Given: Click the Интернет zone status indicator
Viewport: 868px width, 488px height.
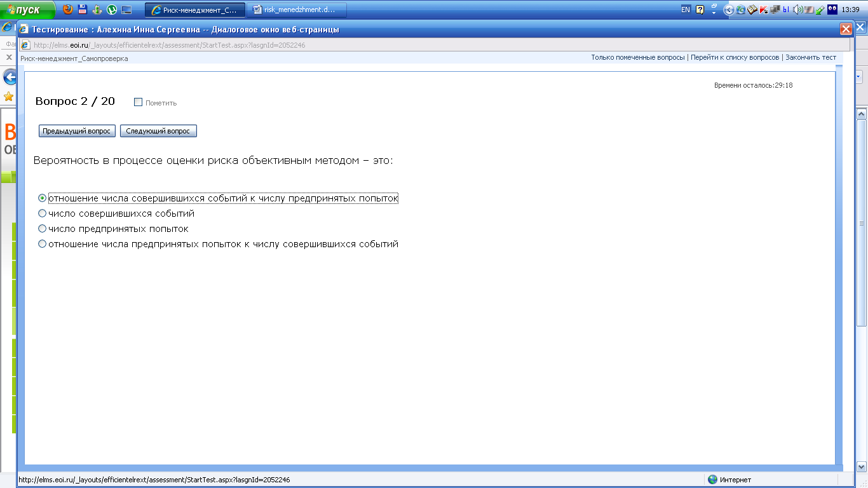Looking at the screenshot, I should (x=729, y=480).
